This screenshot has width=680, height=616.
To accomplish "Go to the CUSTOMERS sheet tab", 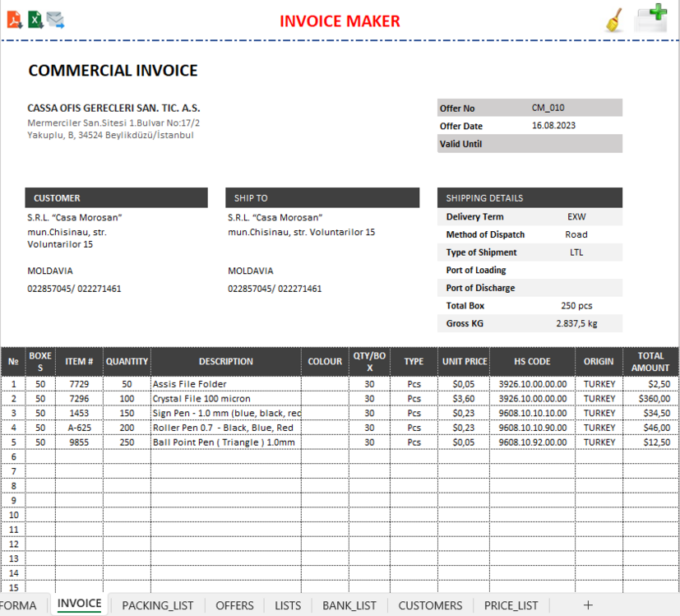I will tap(430, 605).
